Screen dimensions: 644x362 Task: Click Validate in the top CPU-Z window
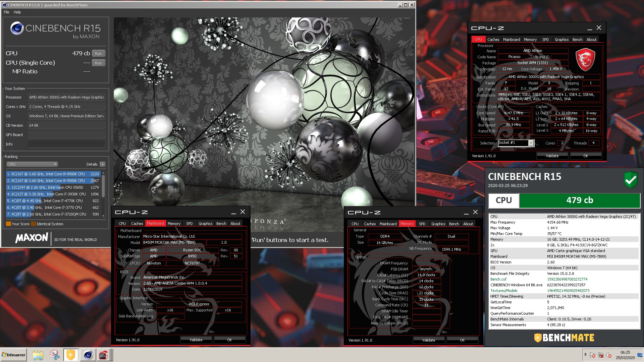[552, 156]
